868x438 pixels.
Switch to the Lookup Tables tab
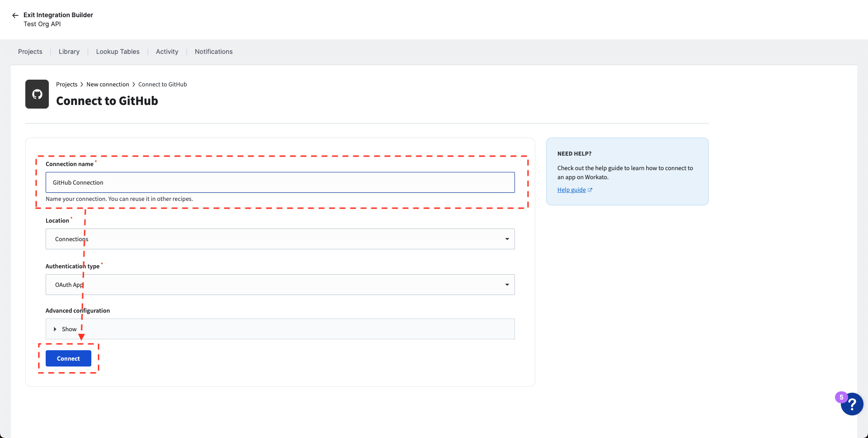(118, 52)
